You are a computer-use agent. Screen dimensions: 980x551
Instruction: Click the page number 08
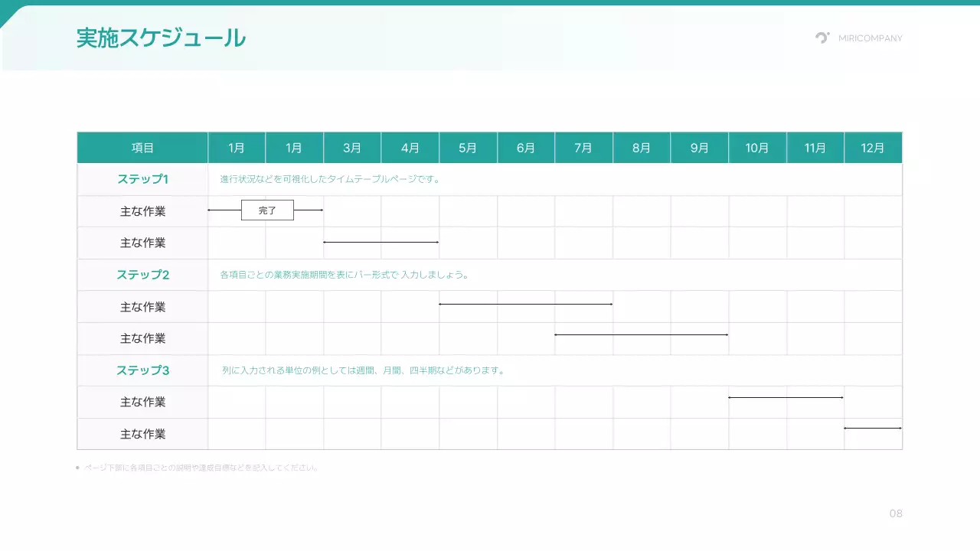coord(897,514)
